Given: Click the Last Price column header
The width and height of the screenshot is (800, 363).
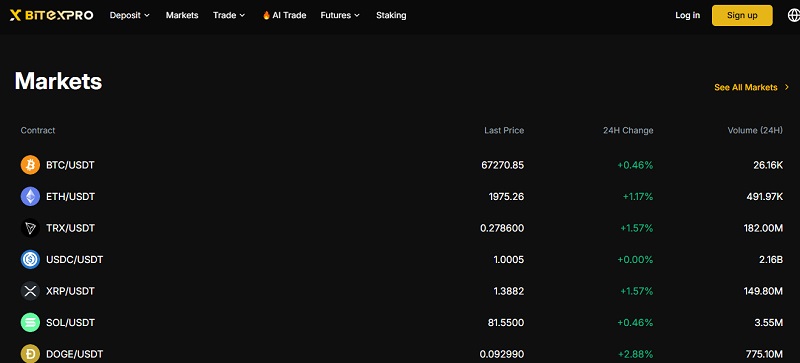Looking at the screenshot, I should 504,130.
